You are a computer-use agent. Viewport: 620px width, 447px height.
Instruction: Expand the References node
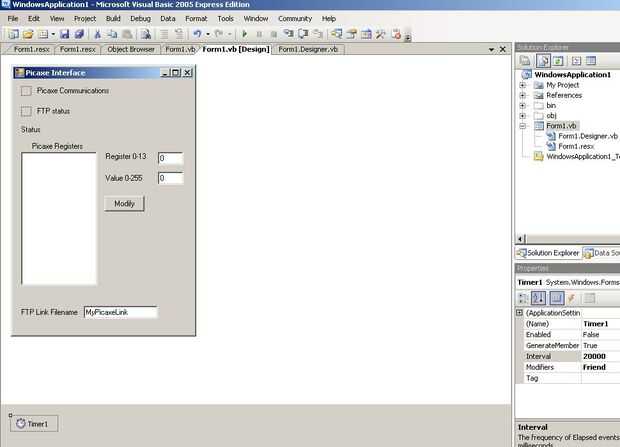[x=523, y=95]
